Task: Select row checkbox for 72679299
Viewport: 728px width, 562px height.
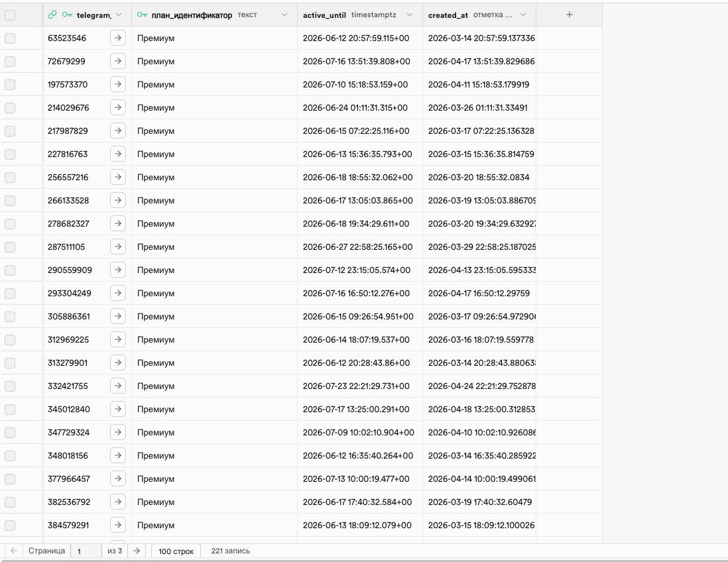Action: (10, 61)
